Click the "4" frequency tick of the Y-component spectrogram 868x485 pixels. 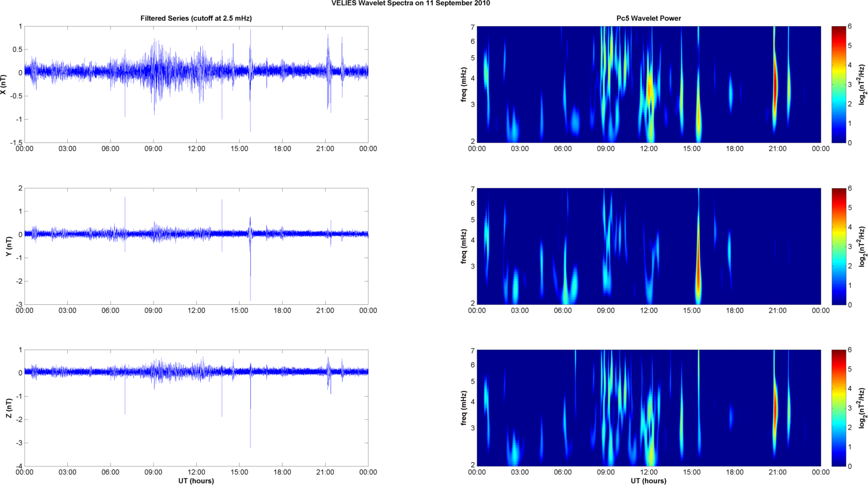pyautogui.click(x=473, y=241)
